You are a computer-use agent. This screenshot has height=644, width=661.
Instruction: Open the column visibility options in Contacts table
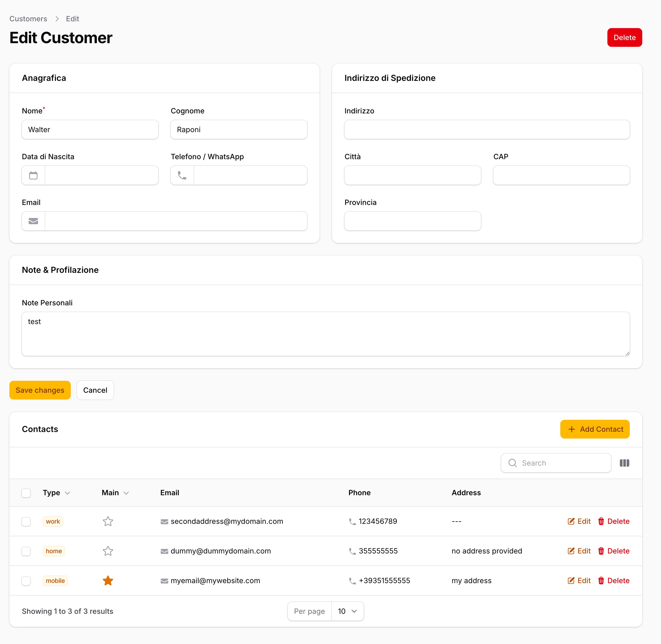[x=625, y=463]
